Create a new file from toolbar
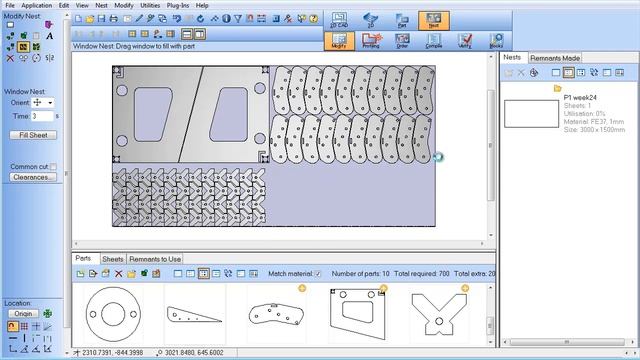640x360 pixels. (78, 19)
